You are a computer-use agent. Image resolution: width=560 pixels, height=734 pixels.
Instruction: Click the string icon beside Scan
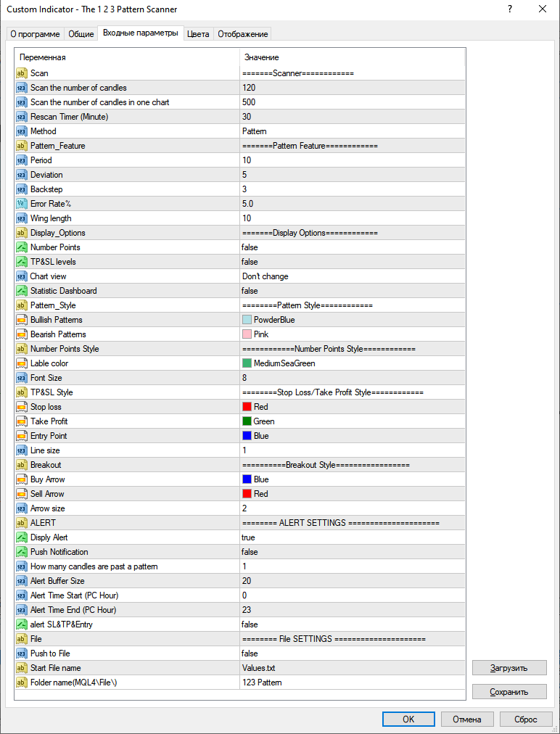[x=22, y=73]
